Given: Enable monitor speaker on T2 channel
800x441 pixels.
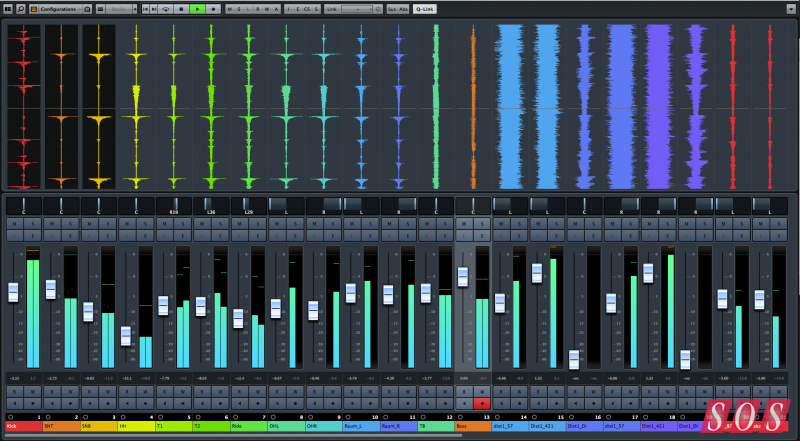Looking at the screenshot, I should [202, 403].
